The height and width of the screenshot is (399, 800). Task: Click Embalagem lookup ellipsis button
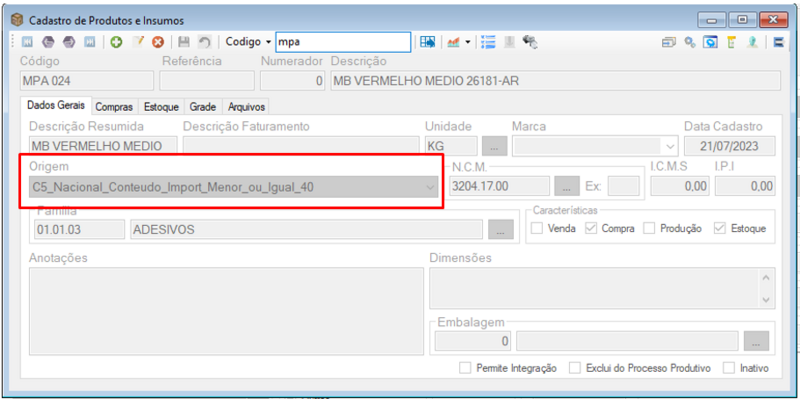756,341
